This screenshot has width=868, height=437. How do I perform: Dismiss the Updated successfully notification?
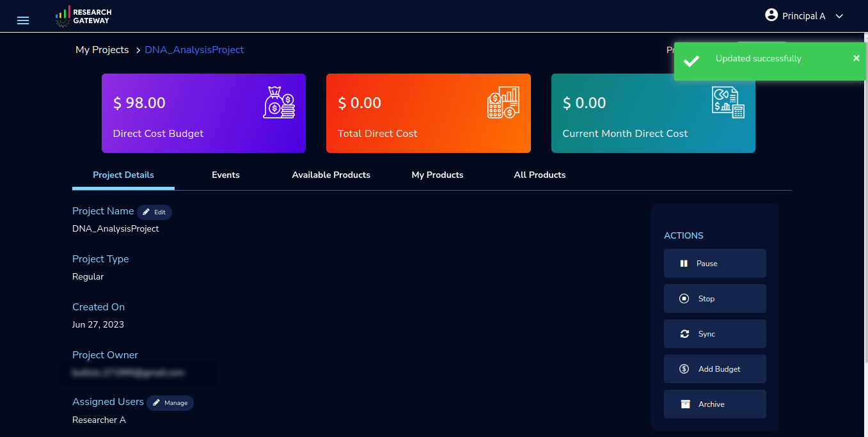pyautogui.click(x=856, y=58)
